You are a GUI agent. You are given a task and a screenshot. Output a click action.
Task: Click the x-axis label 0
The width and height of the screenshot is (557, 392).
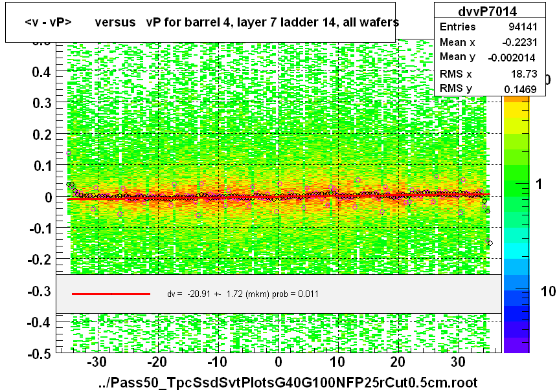[x=278, y=362]
